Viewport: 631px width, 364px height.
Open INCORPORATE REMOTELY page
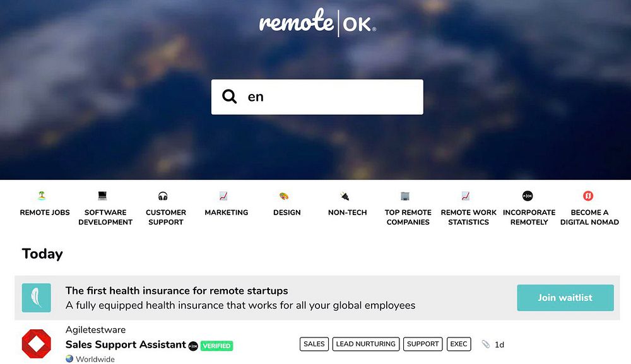(529, 217)
